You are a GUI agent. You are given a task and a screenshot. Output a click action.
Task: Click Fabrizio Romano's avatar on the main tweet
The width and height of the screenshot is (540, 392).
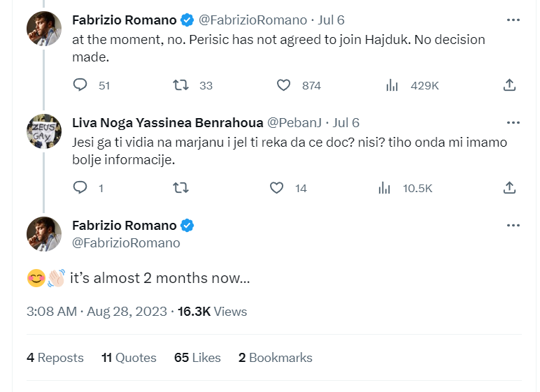pyautogui.click(x=44, y=233)
